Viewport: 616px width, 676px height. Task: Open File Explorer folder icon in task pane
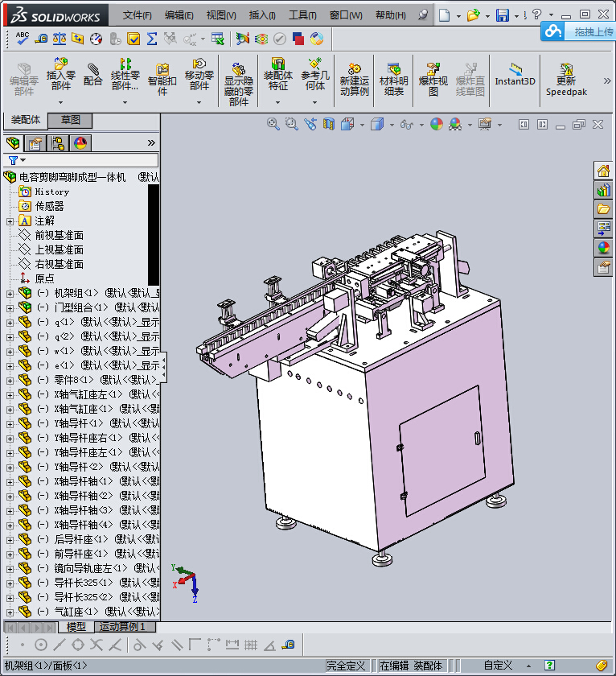click(603, 209)
